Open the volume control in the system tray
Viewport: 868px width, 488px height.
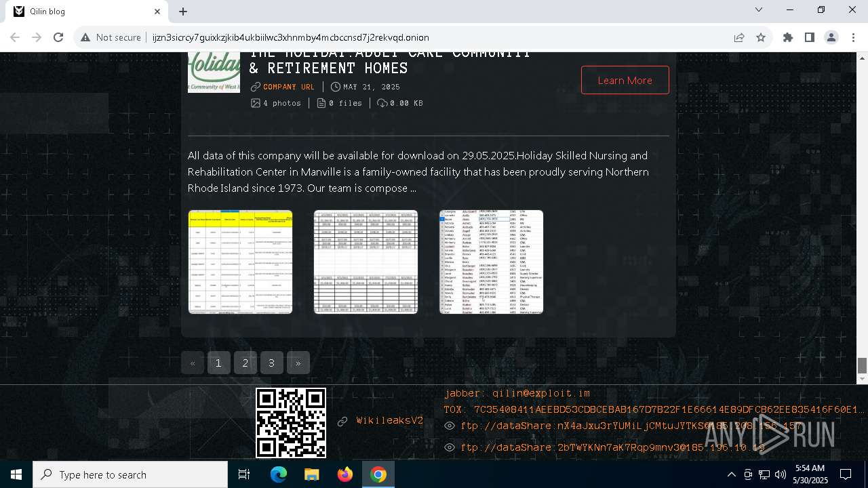tap(781, 474)
